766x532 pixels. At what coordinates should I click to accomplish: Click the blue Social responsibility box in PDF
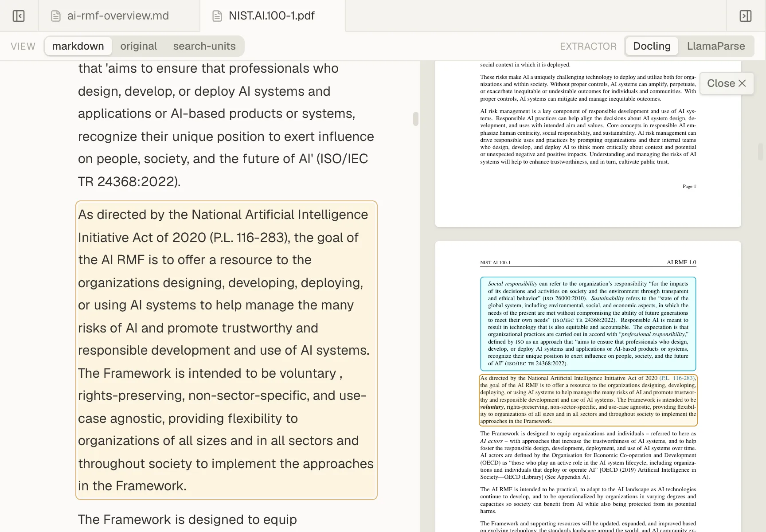click(x=588, y=324)
